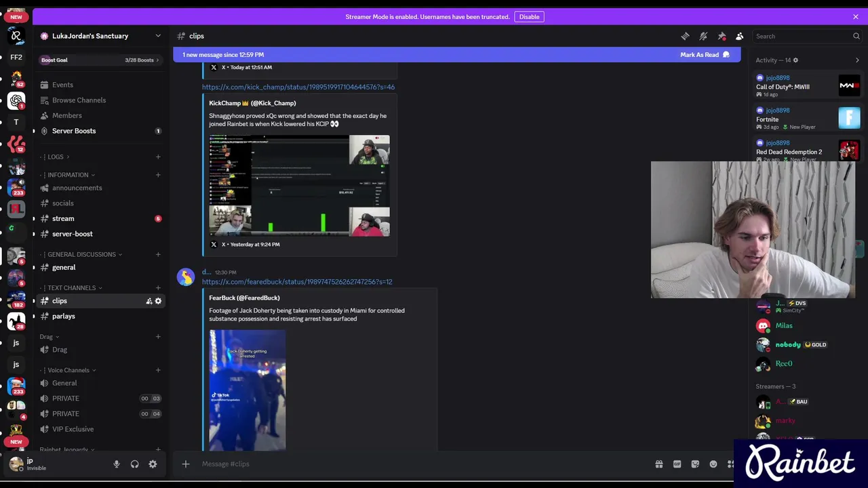The width and height of the screenshot is (868, 488).
Task: Open Fortnite activity card
Action: click(808, 119)
